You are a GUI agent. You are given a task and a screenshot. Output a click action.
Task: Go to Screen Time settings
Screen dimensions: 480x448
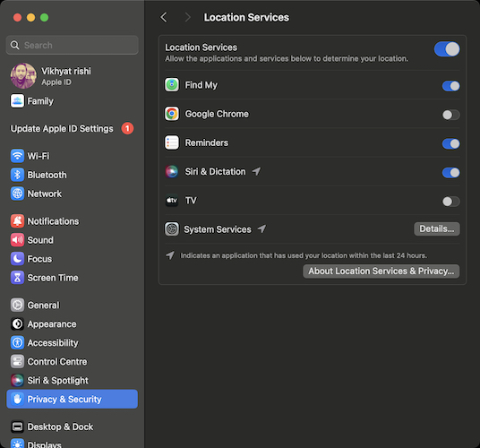(72, 278)
